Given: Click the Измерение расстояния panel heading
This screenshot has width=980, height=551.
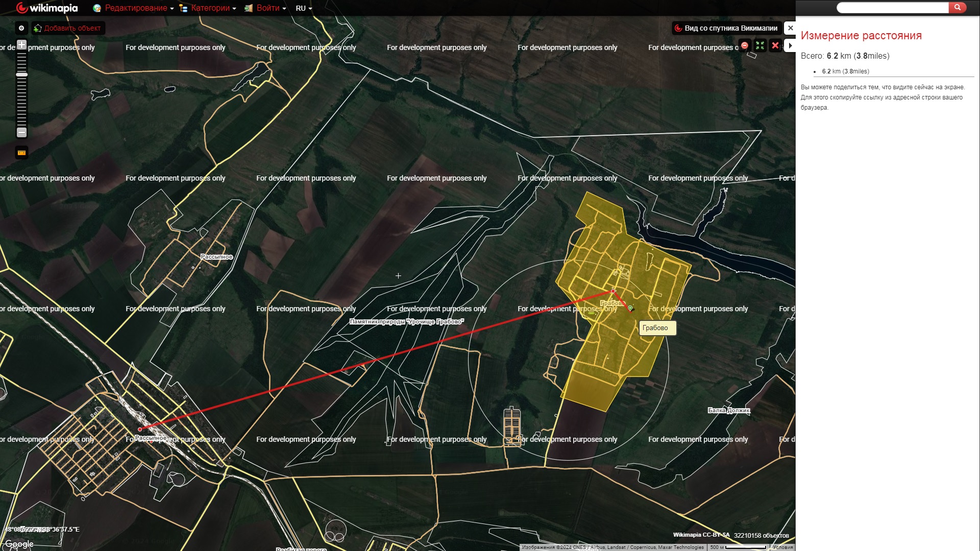Looking at the screenshot, I should tap(861, 35).
